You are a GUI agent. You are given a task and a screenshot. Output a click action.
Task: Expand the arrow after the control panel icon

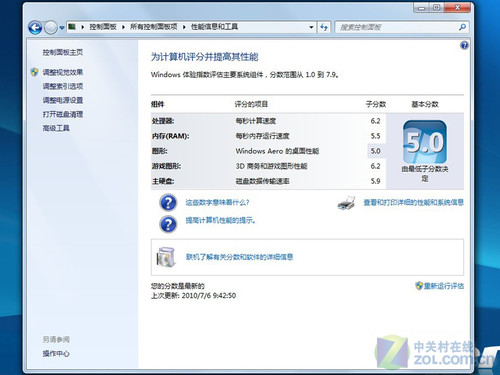click(82, 27)
